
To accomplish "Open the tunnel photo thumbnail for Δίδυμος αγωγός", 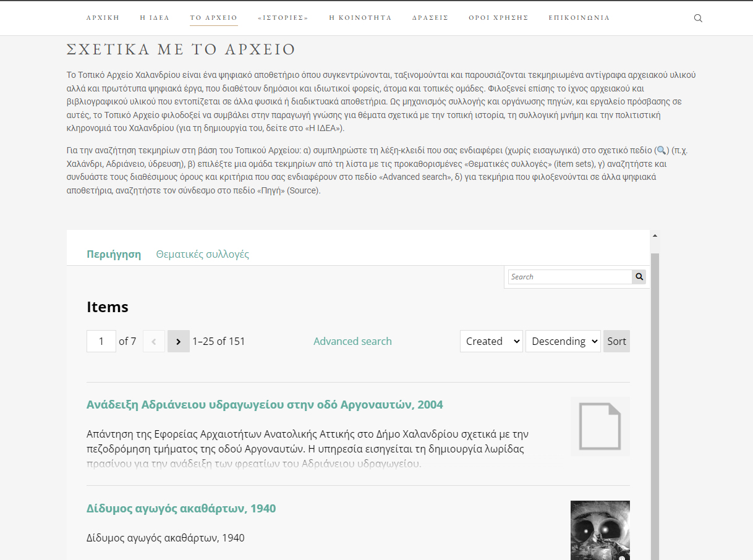I will 600,530.
